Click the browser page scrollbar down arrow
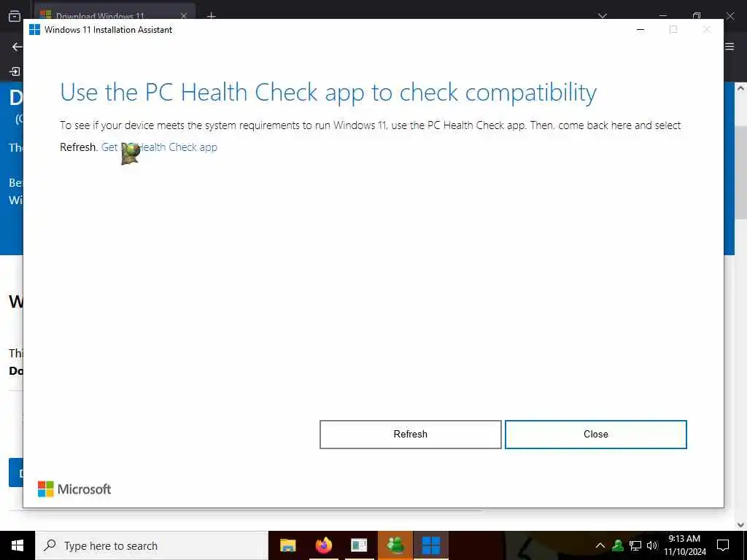The height and width of the screenshot is (560, 747). pos(740,525)
